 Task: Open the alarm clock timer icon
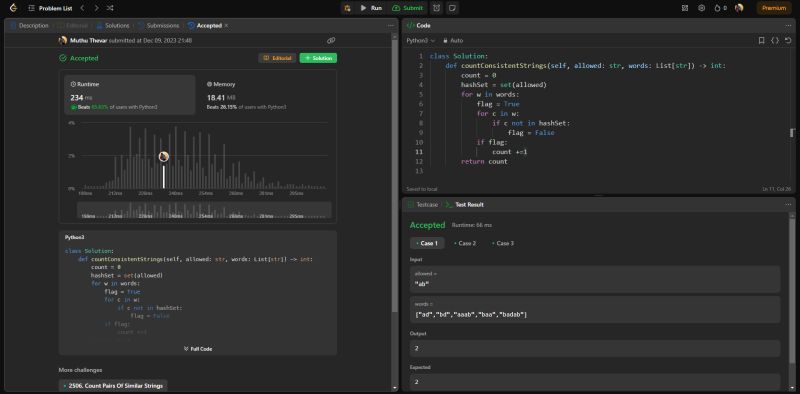pyautogui.click(x=437, y=8)
